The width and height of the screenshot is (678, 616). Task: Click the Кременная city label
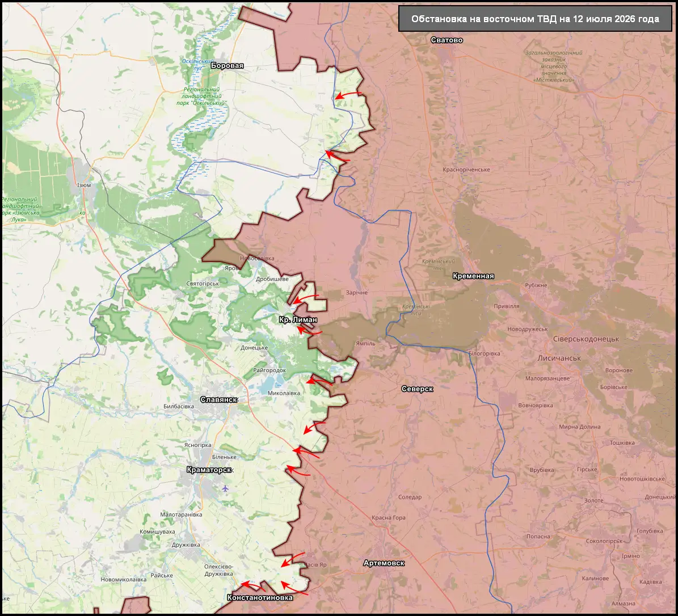(x=473, y=276)
